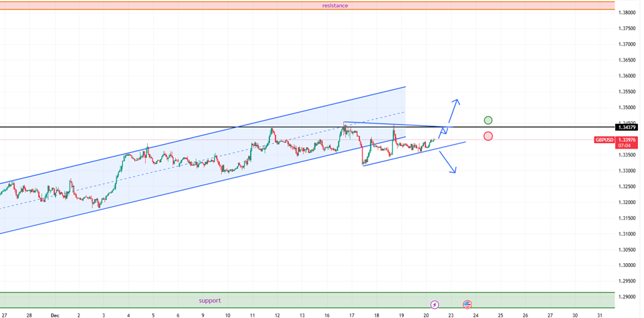Open the US flag economic event marker
Screen dimensions: 644x318
point(467,305)
